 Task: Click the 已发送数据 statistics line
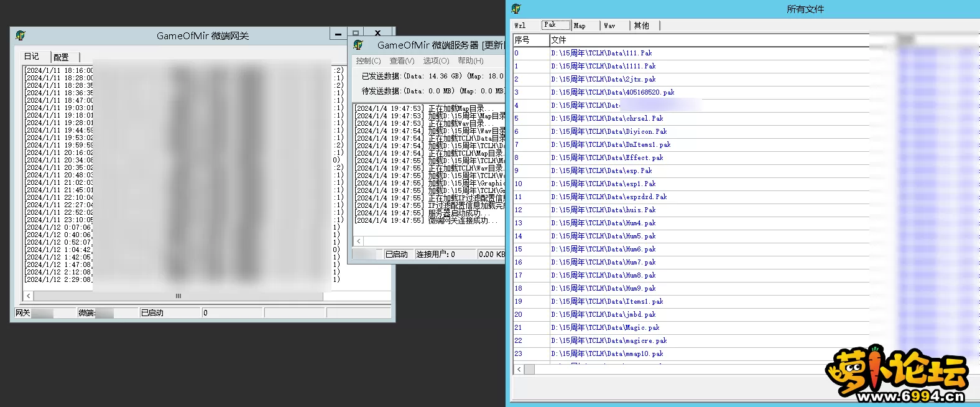[x=433, y=76]
